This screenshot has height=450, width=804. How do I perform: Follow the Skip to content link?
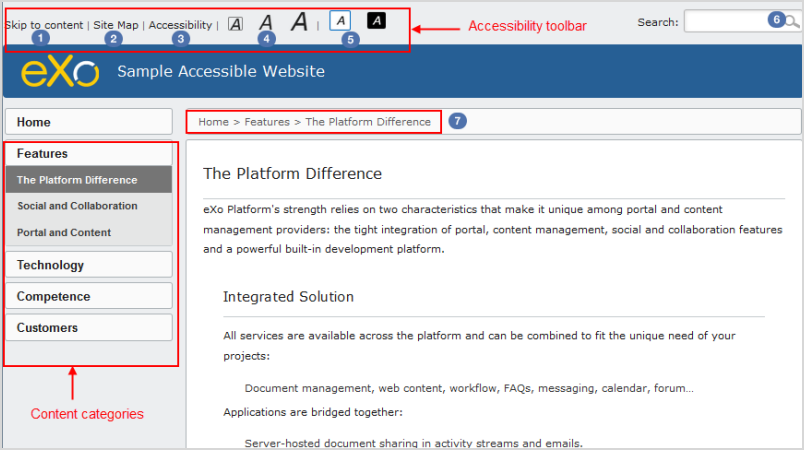[x=44, y=25]
